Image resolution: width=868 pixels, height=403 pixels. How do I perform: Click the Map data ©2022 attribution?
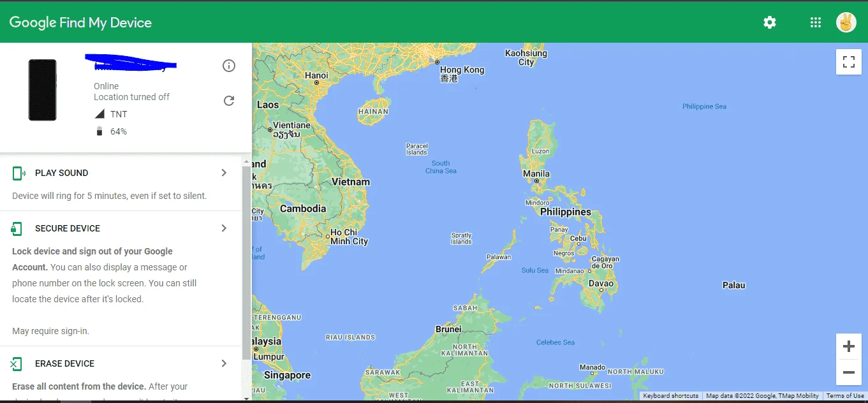(762, 396)
